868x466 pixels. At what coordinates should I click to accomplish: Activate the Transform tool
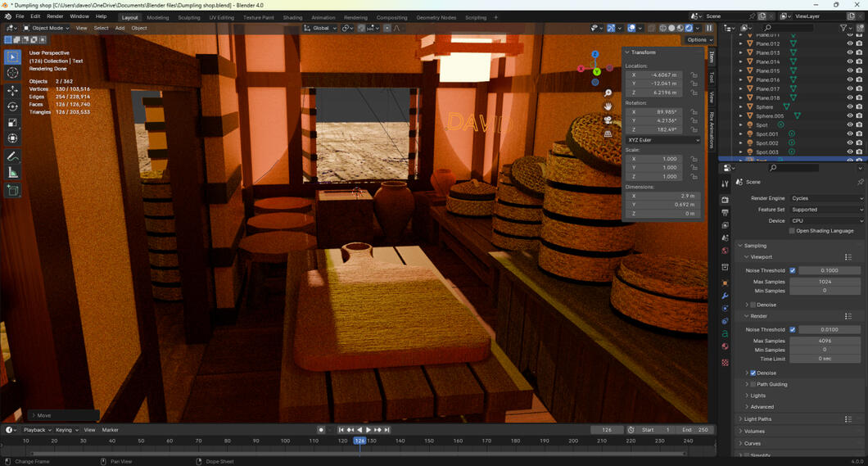click(13, 138)
